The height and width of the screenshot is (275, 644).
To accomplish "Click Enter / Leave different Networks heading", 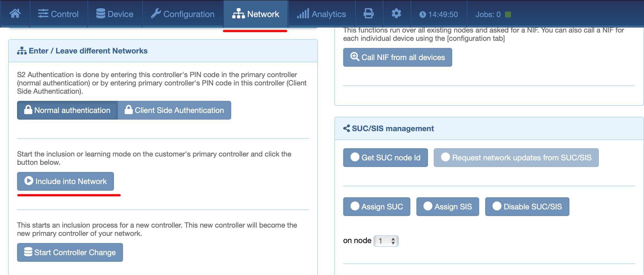I will pos(88,51).
